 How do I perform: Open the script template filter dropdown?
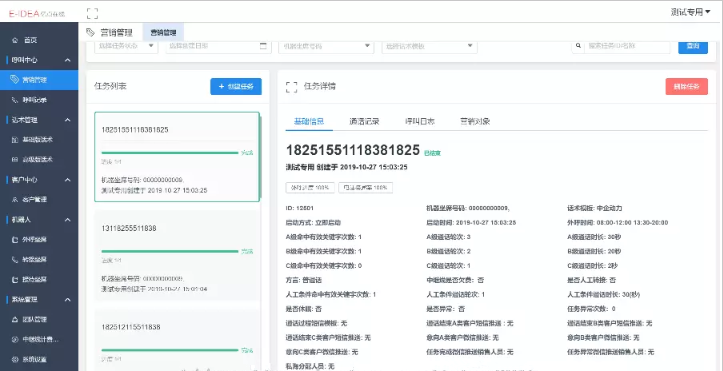[x=430, y=46]
